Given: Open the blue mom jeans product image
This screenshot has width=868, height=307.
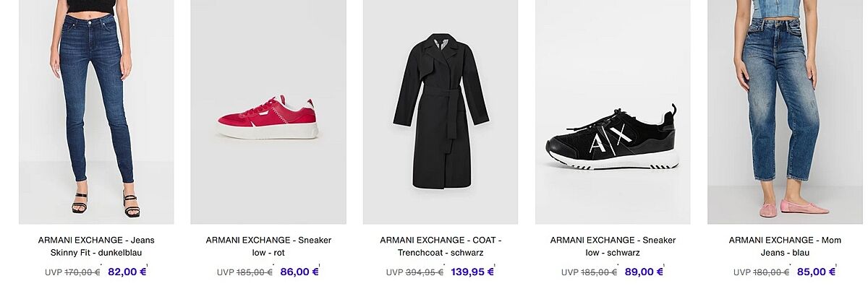Looking at the screenshot, I should point(785,112).
